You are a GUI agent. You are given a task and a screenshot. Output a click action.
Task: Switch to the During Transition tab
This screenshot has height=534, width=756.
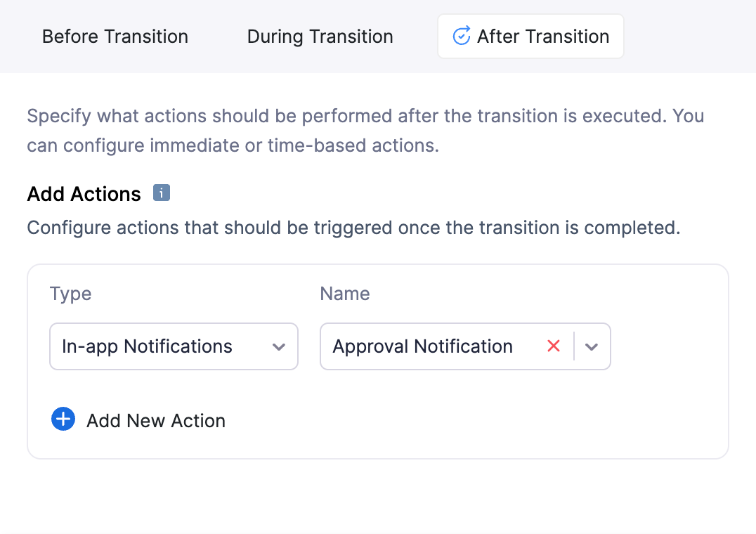pos(320,36)
